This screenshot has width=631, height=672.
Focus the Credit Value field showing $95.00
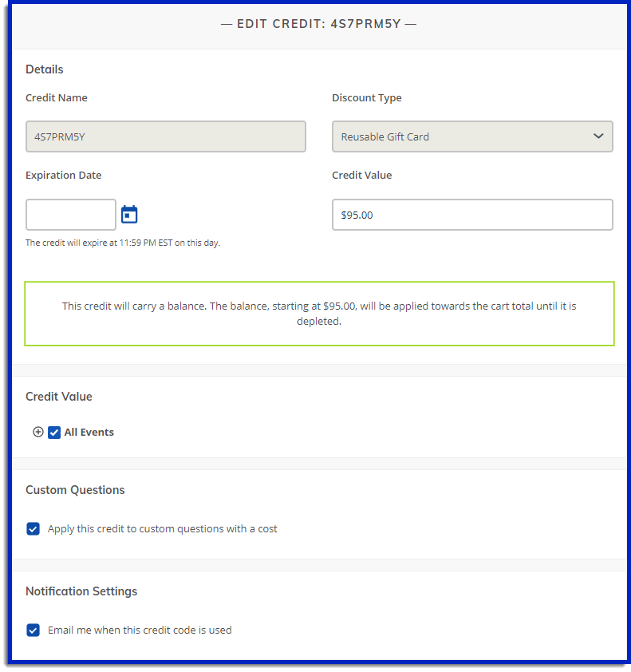[472, 215]
